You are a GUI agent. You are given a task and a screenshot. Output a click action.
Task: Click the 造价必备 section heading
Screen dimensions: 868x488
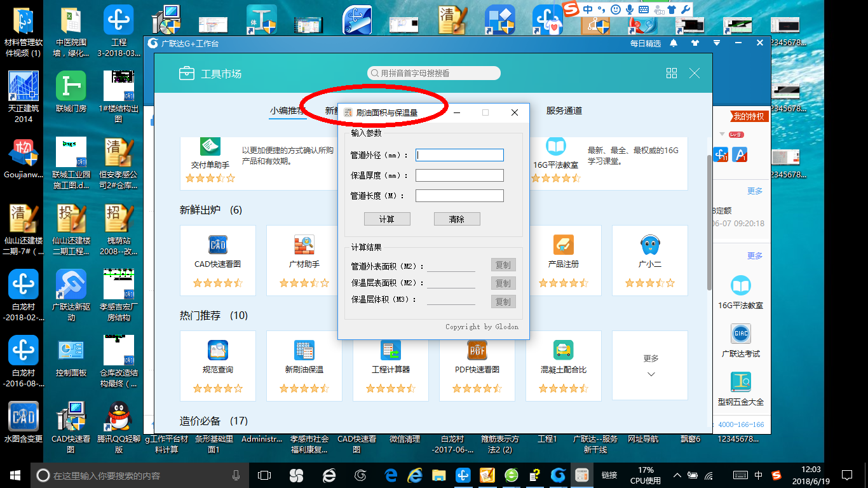(200, 421)
